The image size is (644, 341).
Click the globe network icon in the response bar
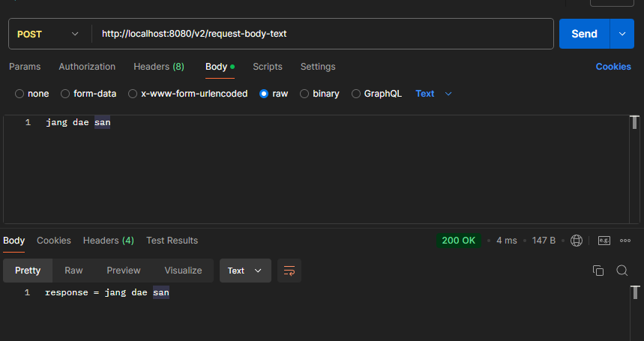click(577, 241)
